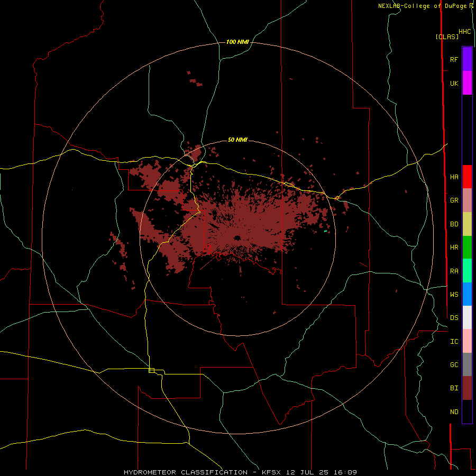This screenshot has width=476, height=476.
Task: Click the DS white legend swatch
Action: click(x=467, y=317)
